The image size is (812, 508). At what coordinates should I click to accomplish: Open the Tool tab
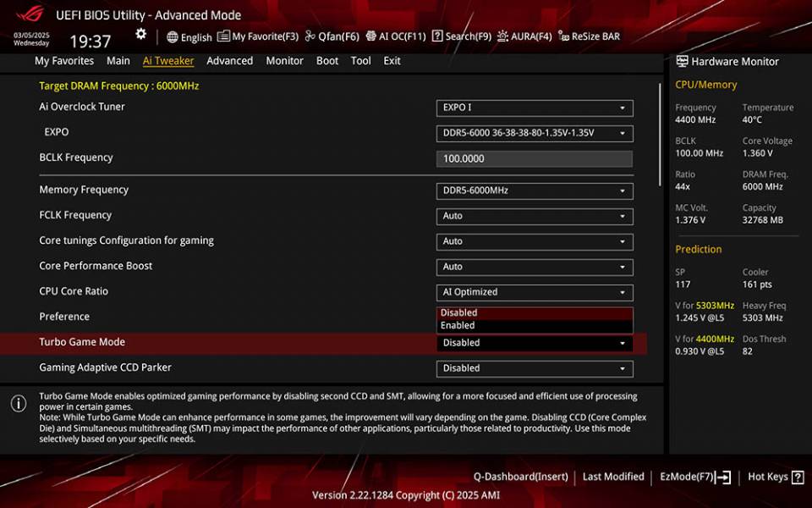pyautogui.click(x=361, y=61)
